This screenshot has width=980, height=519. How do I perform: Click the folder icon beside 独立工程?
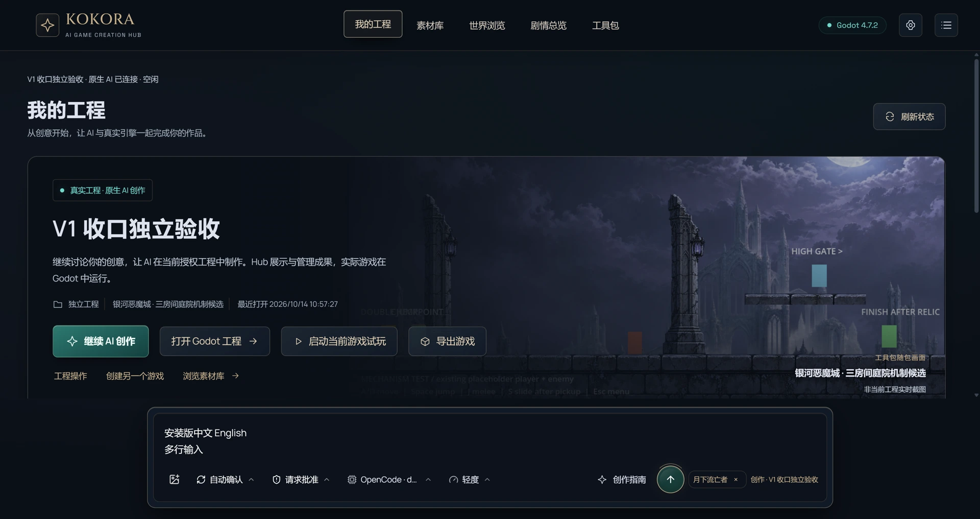(58, 304)
